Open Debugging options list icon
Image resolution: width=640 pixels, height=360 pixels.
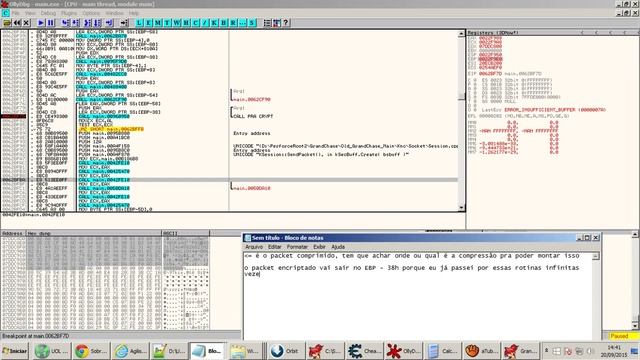pyautogui.click(x=267, y=23)
